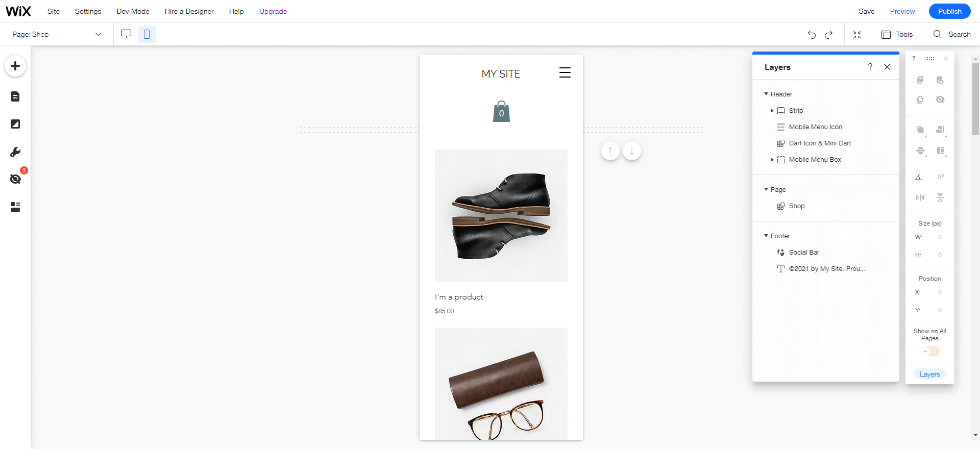The width and height of the screenshot is (980, 449).
Task: Open the Page: Shop dropdown
Action: coord(57,34)
